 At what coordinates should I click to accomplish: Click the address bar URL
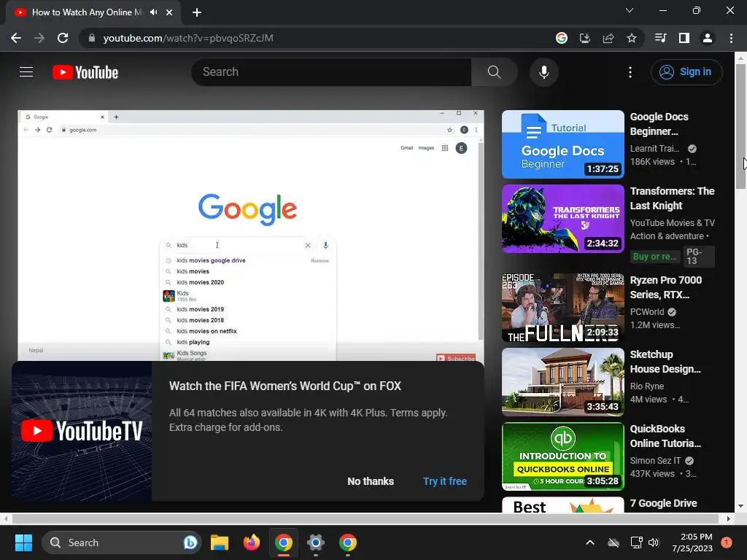coord(188,38)
